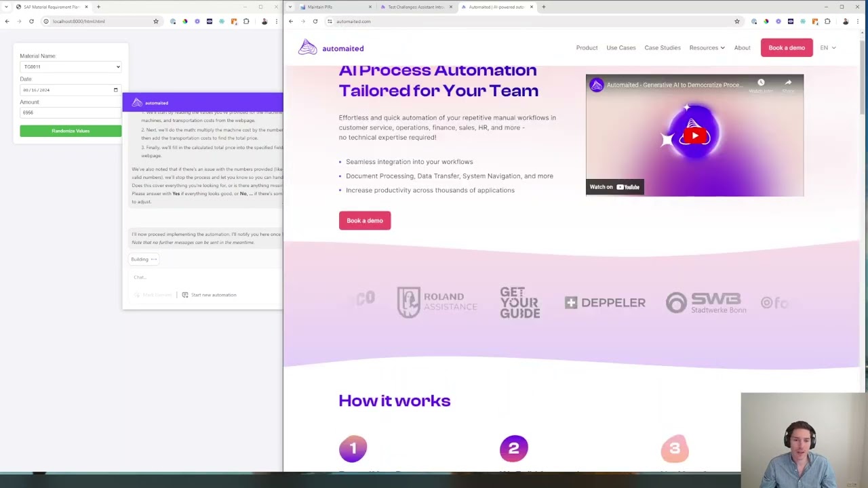868x488 pixels.
Task: Open Extensions puzzle icon in left browser
Action: pyautogui.click(x=246, y=21)
